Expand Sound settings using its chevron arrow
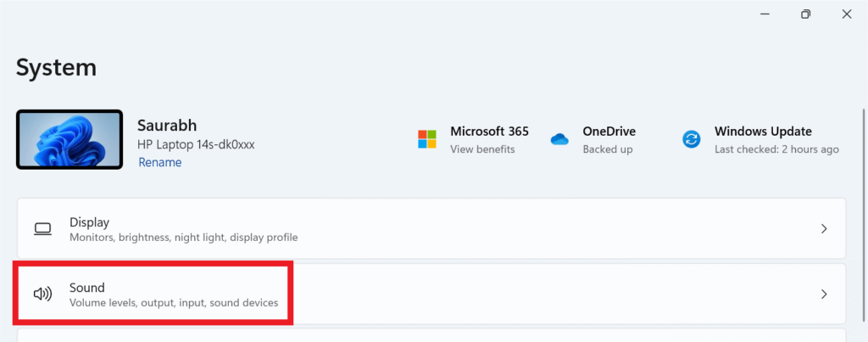The height and width of the screenshot is (342, 868). coord(824,294)
